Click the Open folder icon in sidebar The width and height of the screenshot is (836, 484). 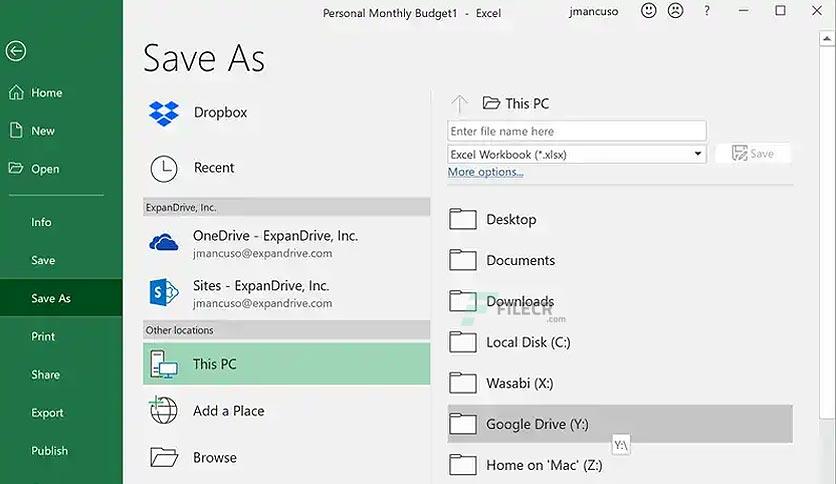[x=16, y=168]
